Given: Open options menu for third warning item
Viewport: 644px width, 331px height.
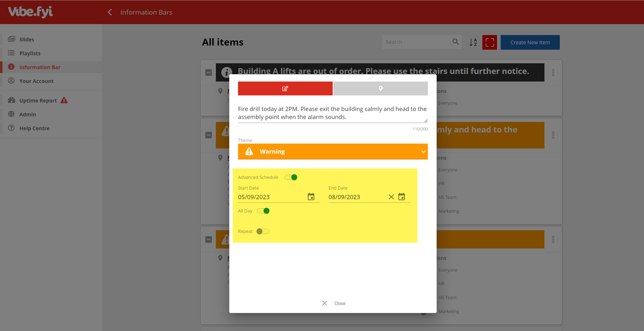Looking at the screenshot, I should point(553,239).
